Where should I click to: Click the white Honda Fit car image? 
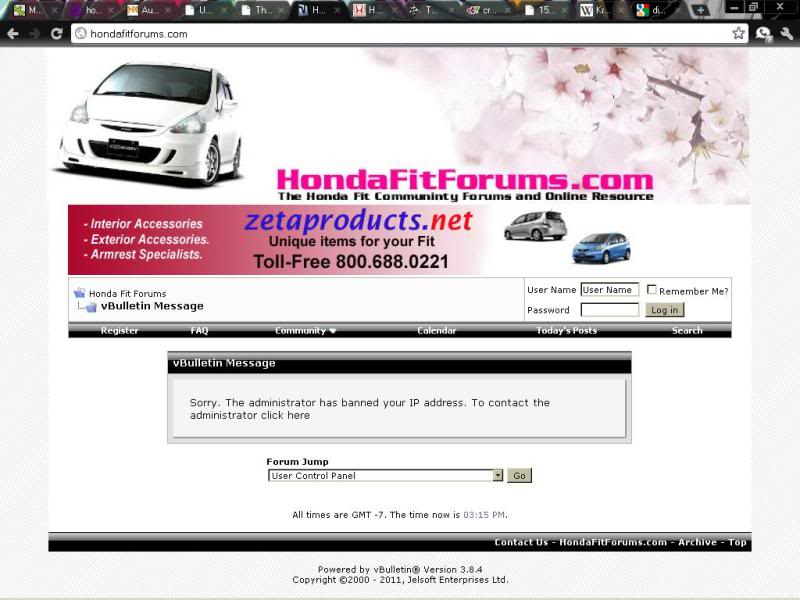149,124
